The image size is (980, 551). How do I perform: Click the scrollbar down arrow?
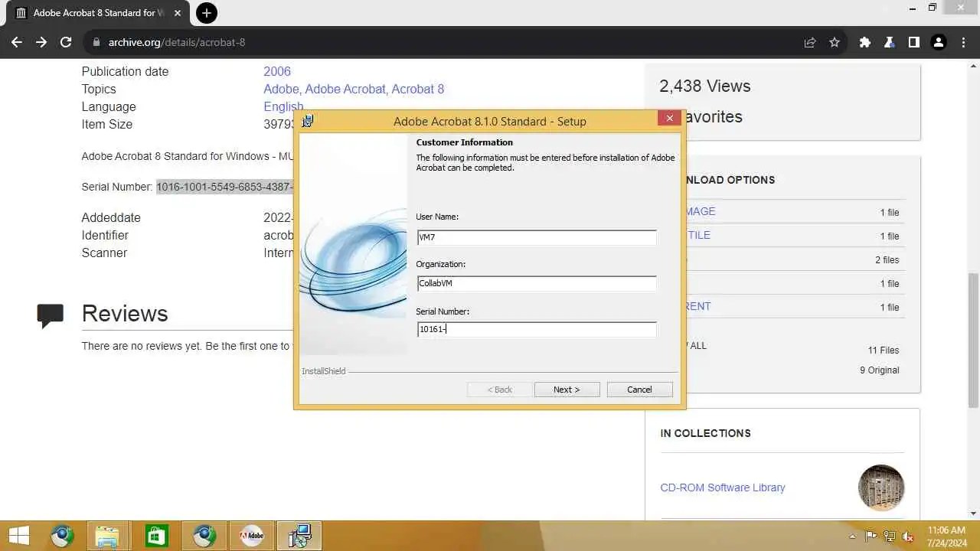[973, 514]
